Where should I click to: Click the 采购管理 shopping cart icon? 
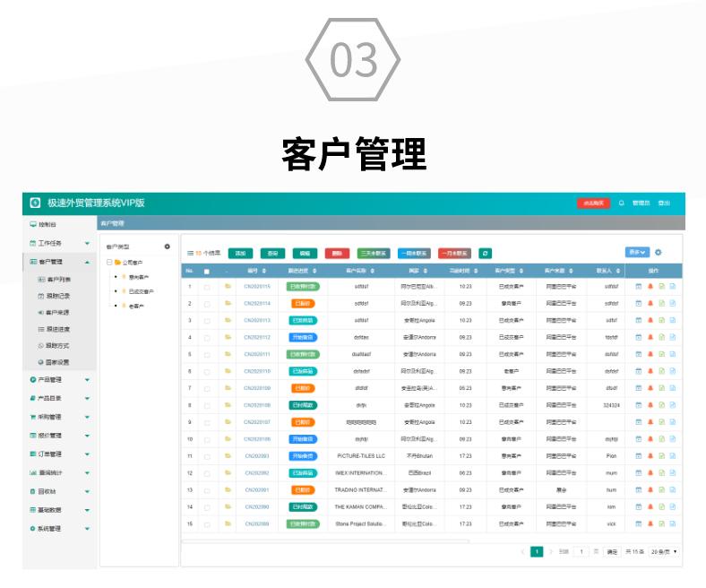tap(33, 417)
